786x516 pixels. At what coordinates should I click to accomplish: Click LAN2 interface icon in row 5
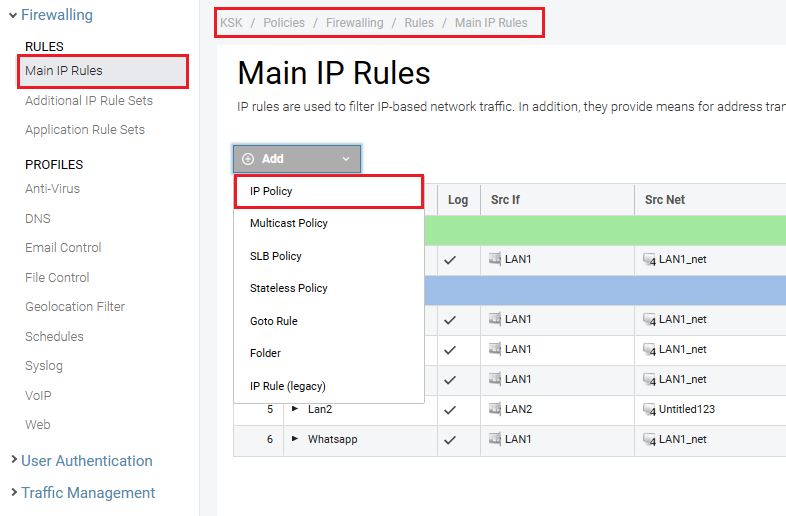pyautogui.click(x=495, y=409)
